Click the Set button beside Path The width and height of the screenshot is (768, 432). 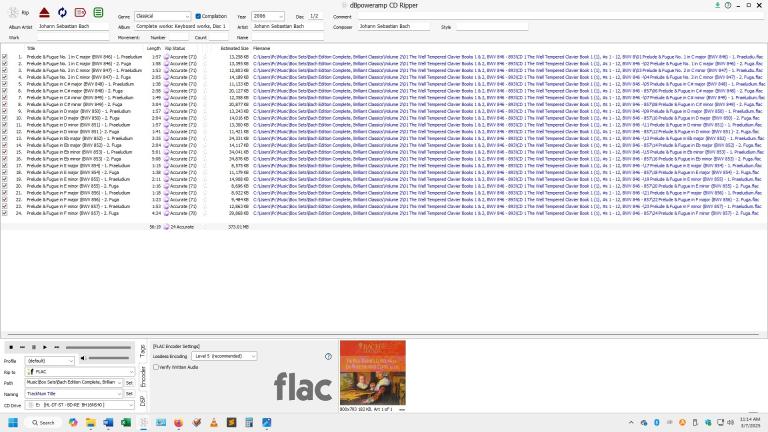[x=129, y=382]
